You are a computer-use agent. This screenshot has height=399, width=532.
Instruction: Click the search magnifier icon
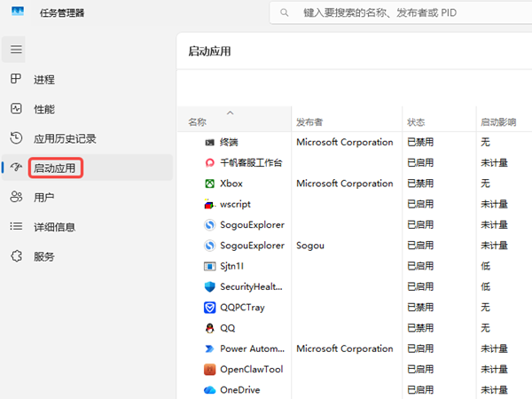[x=284, y=13]
